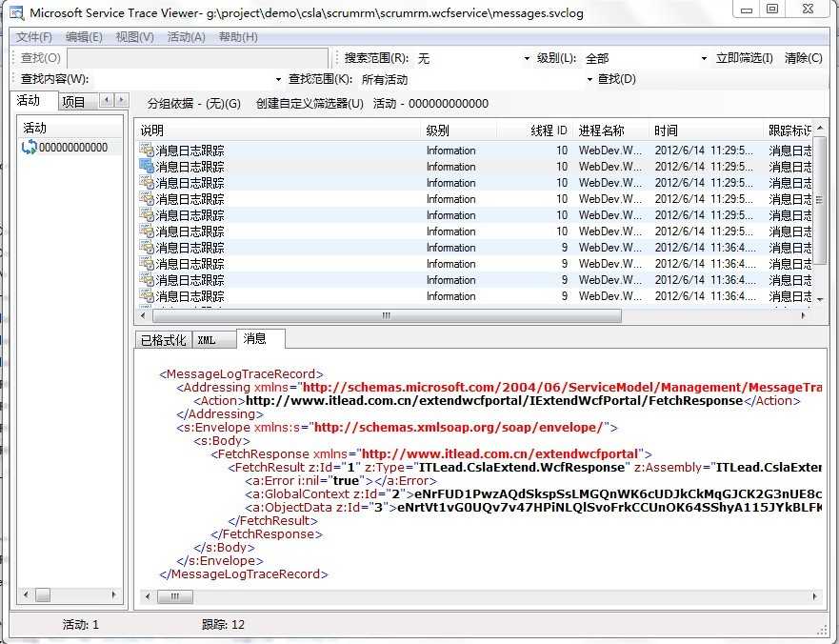Open the 编辑(E) menu
The height and width of the screenshot is (644, 839).
coord(84,37)
